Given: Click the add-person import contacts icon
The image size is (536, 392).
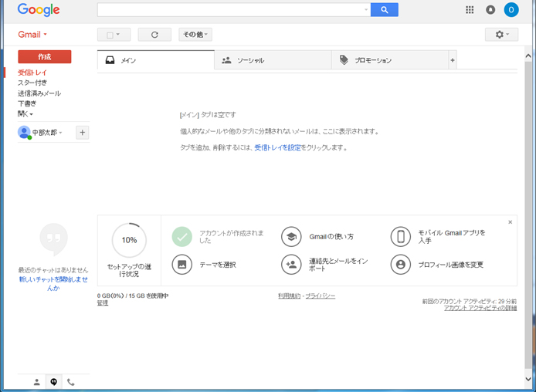Looking at the screenshot, I should (291, 265).
